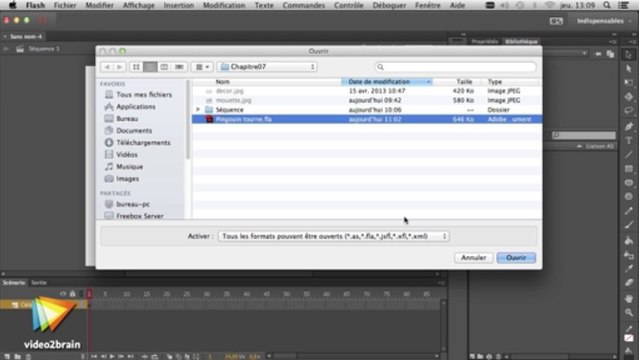The width and height of the screenshot is (639, 360).
Task: Select the Eraser tool
Action: coord(628,283)
